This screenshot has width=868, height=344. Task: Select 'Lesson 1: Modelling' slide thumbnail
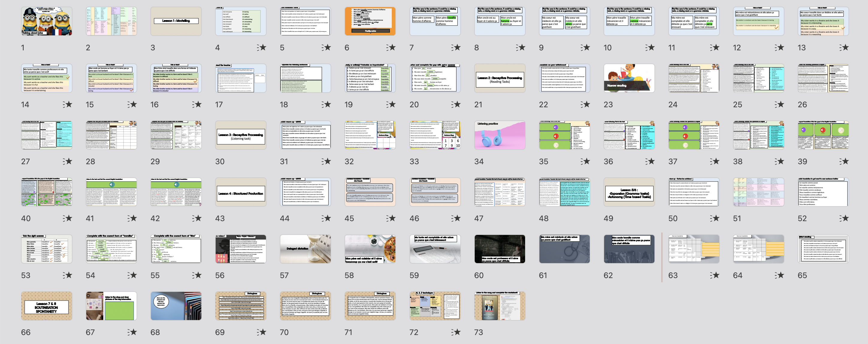point(176,21)
